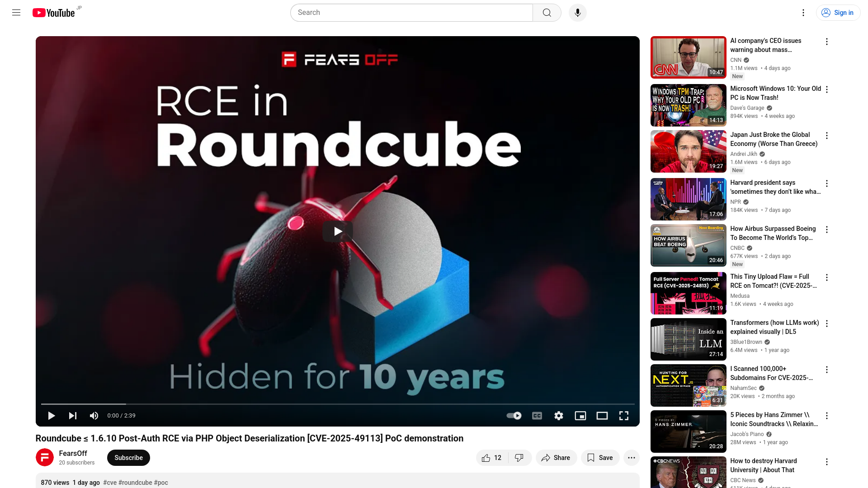Click CNBC channel name

(x=737, y=248)
